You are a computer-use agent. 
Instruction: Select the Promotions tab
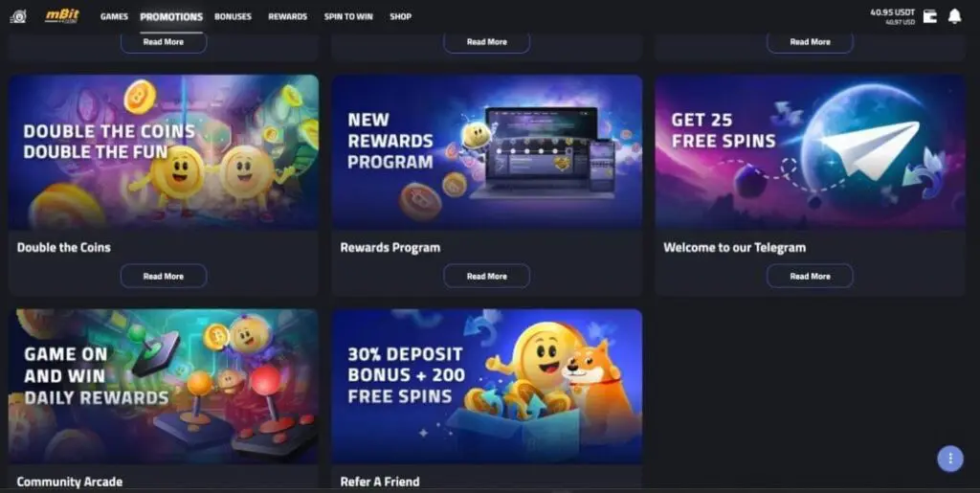tap(171, 17)
